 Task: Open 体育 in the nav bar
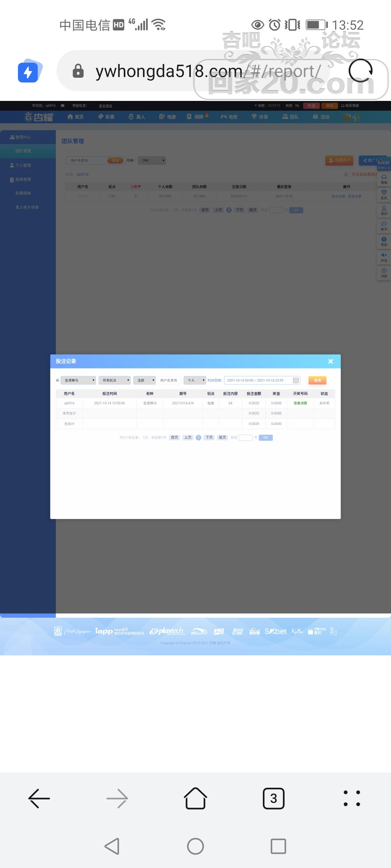point(260,117)
